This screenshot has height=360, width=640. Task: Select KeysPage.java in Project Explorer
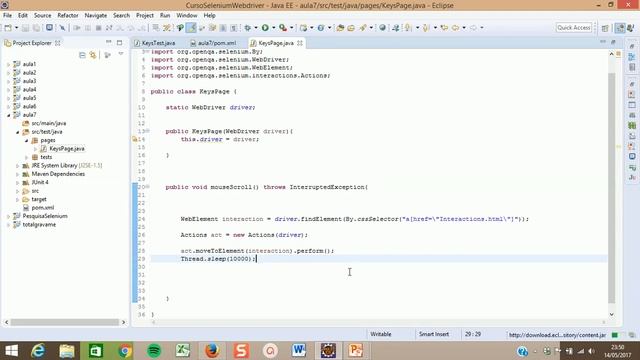pyautogui.click(x=67, y=149)
